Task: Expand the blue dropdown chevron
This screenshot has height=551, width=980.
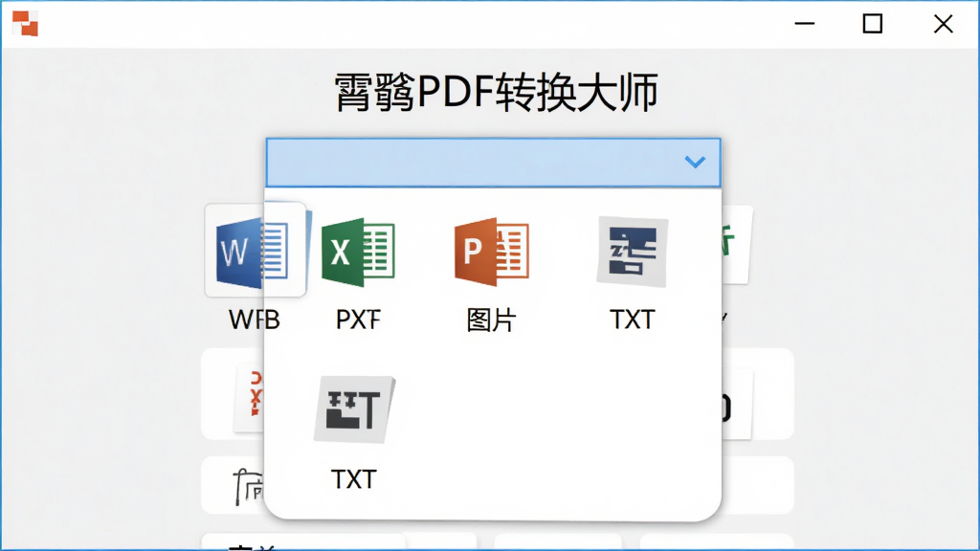Action: tap(695, 163)
